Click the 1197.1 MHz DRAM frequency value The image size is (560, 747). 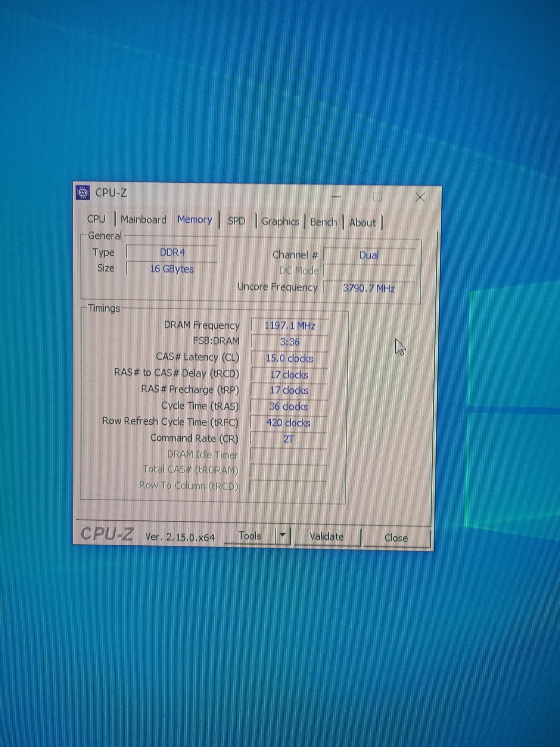(290, 326)
